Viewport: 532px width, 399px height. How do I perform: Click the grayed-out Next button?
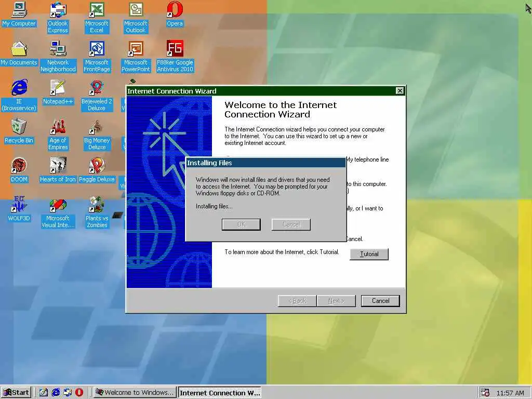(336, 301)
